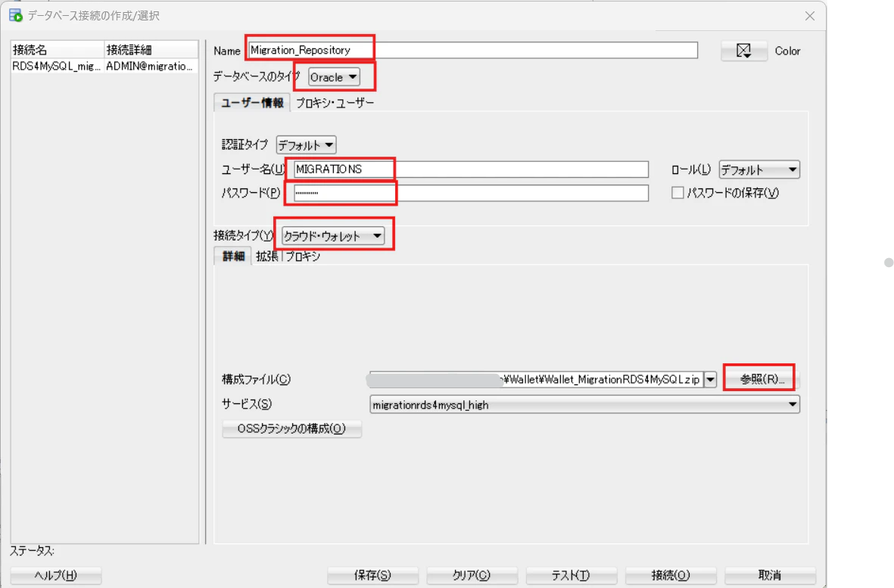The width and height of the screenshot is (894, 588).
Task: Switch to the プロキシ・ユーザー tab
Action: (335, 103)
